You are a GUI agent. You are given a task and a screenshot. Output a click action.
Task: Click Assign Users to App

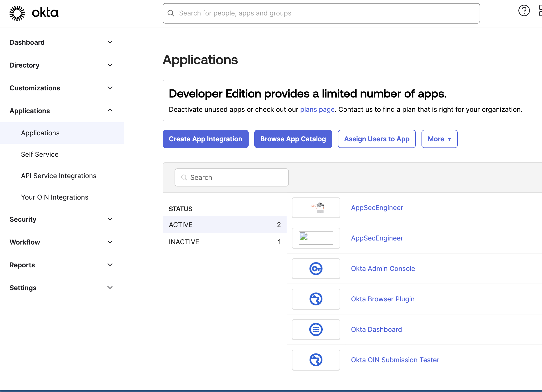coord(377,139)
